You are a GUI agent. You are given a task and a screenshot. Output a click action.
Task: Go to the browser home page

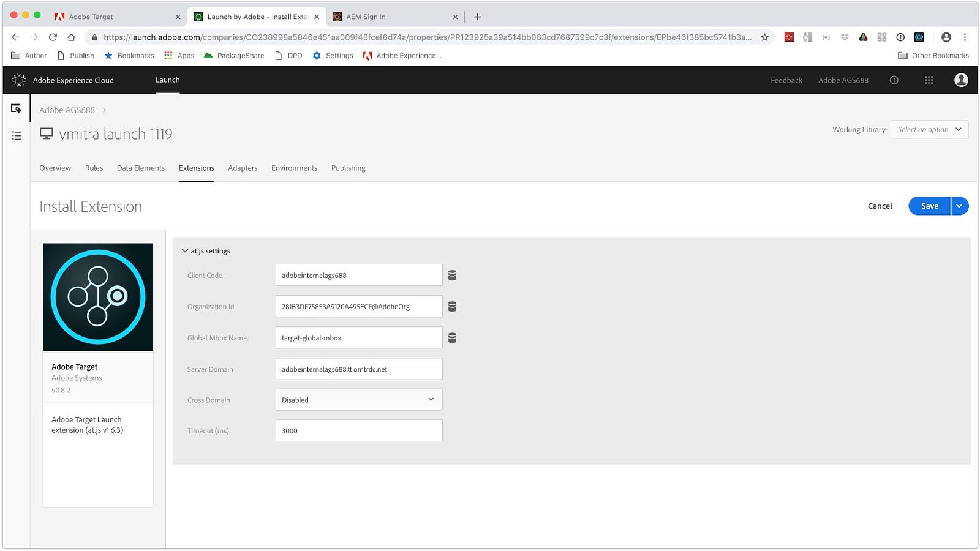coord(71,37)
